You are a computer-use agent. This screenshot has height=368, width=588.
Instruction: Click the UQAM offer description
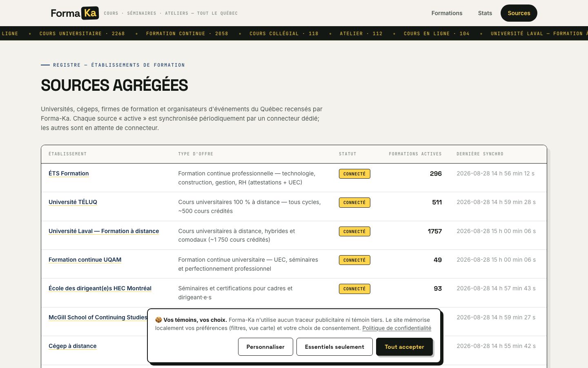point(248,264)
